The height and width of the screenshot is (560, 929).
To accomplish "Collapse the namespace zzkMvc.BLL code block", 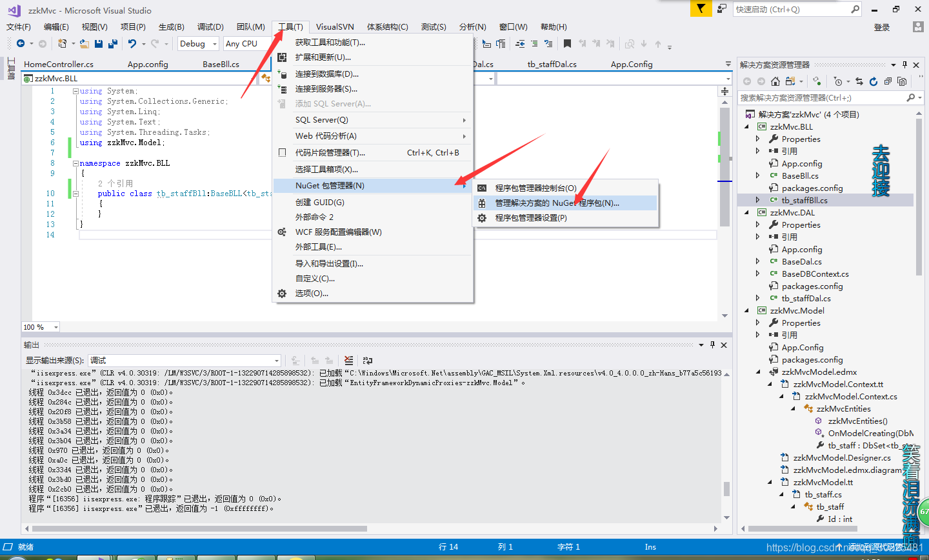I will click(75, 163).
